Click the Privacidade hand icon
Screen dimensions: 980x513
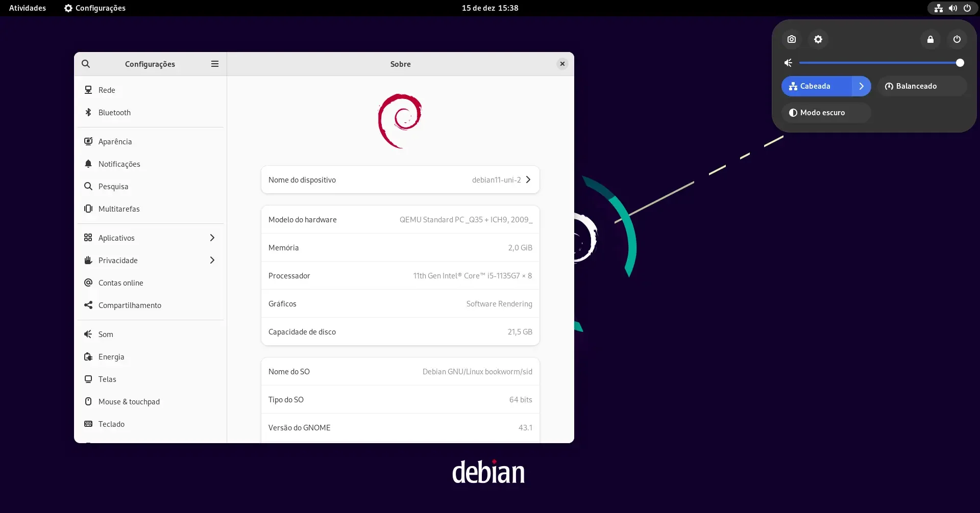(x=88, y=260)
